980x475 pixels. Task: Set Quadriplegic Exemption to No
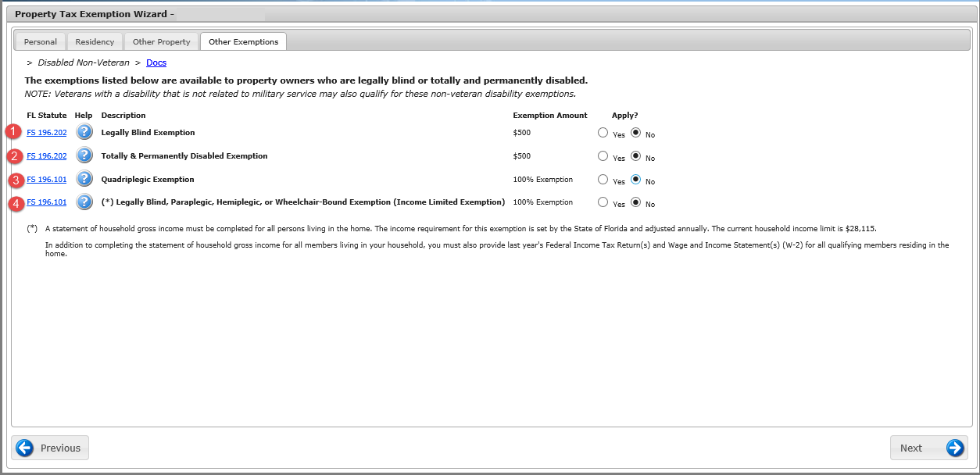click(636, 180)
